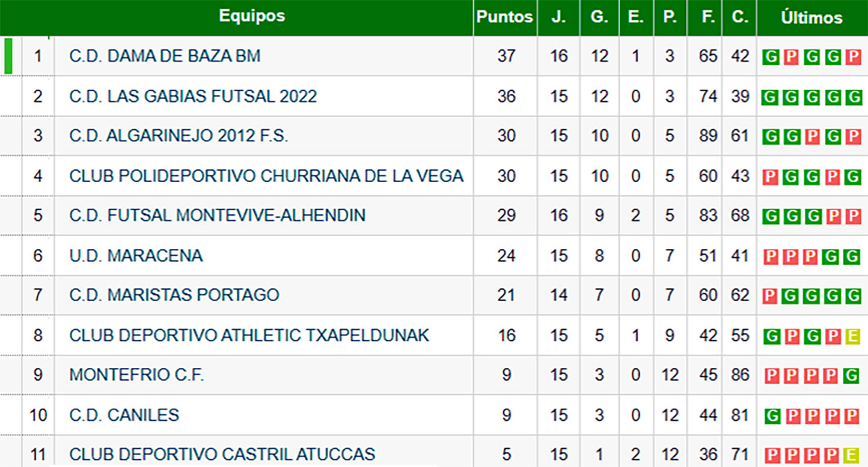Click the green G badge in C.D. Caniles row
Image resolution: width=868 pixels, height=467 pixels.
(x=772, y=416)
